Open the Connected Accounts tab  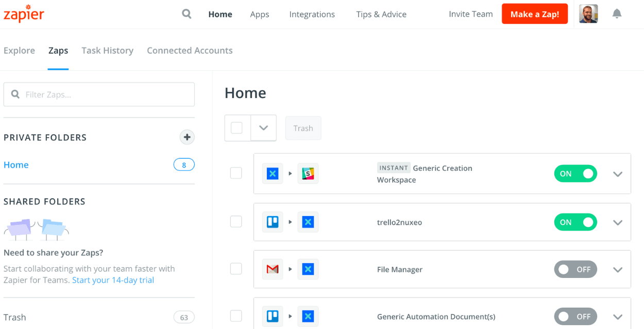click(x=190, y=51)
